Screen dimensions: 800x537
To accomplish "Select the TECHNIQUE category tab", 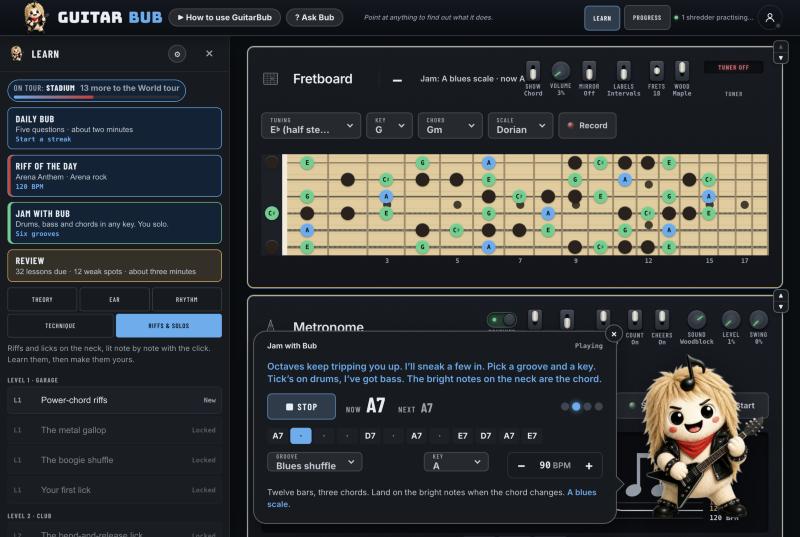I will point(60,325).
